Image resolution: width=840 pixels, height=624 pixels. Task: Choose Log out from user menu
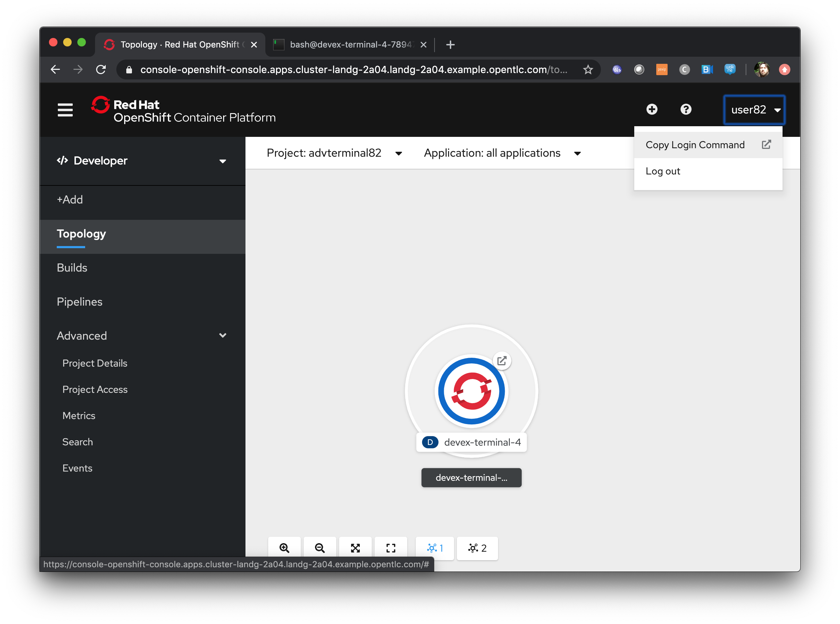pos(708,171)
